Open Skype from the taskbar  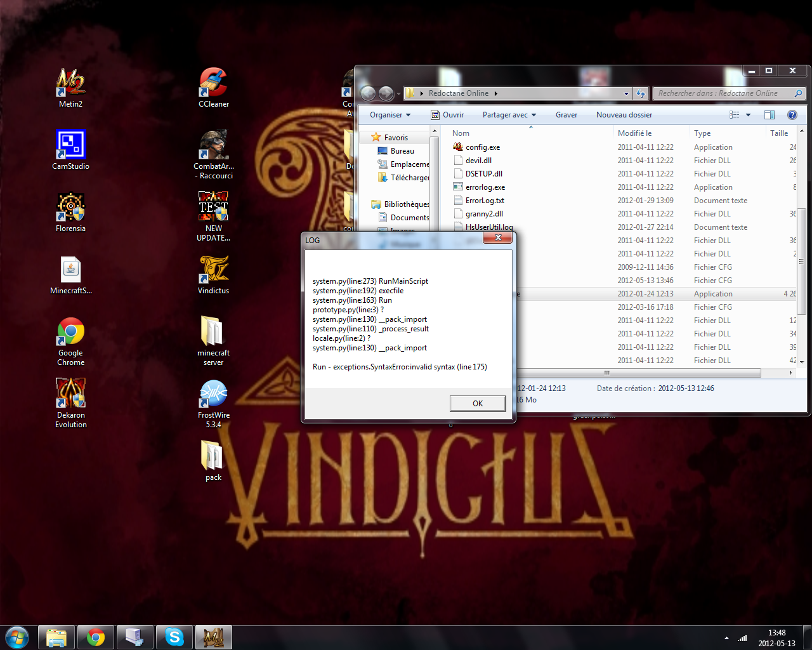174,637
